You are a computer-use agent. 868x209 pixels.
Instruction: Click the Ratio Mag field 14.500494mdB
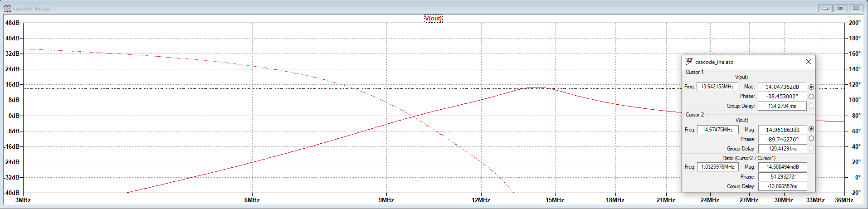click(x=782, y=167)
